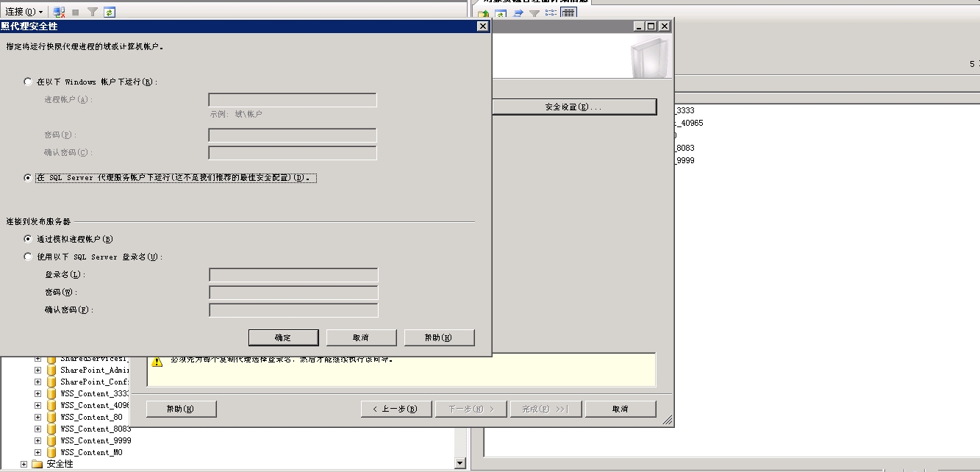Click the _40965 row in details list
Screen dimensions: 980x472
point(688,123)
